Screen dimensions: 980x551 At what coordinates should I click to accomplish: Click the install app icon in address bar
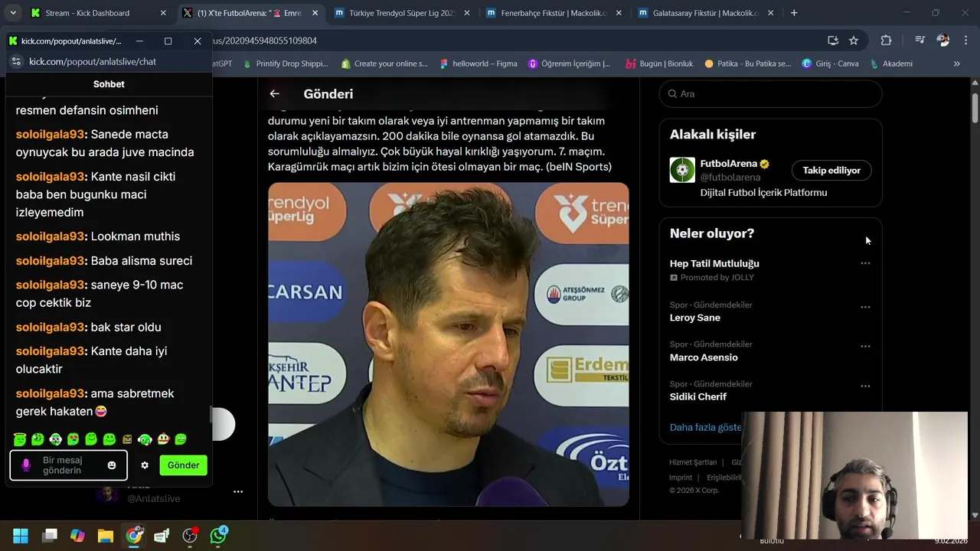(833, 41)
